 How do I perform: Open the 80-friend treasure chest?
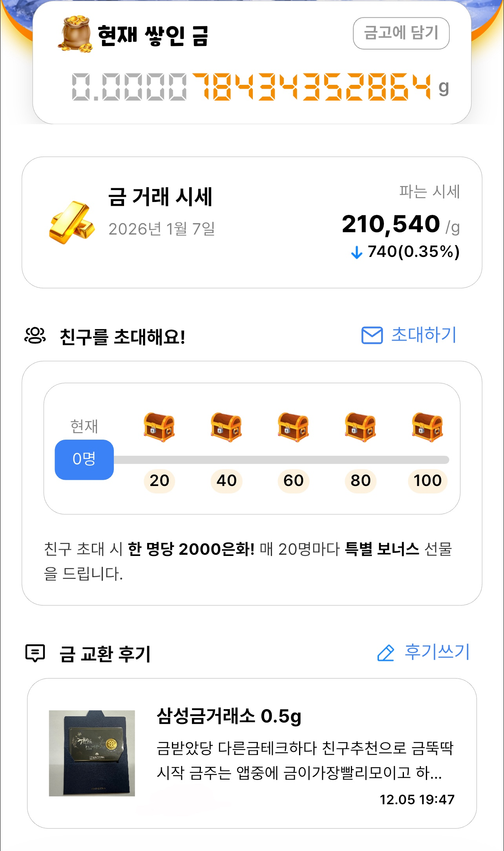pos(360,427)
